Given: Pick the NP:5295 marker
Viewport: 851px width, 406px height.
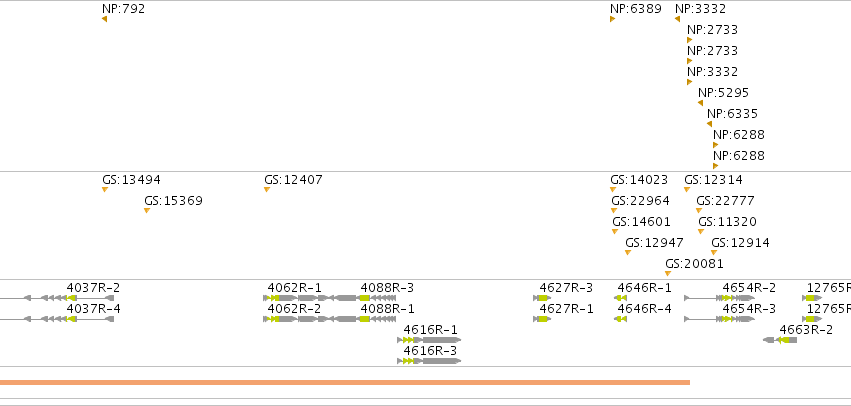Looking at the screenshot, I should pos(700,103).
